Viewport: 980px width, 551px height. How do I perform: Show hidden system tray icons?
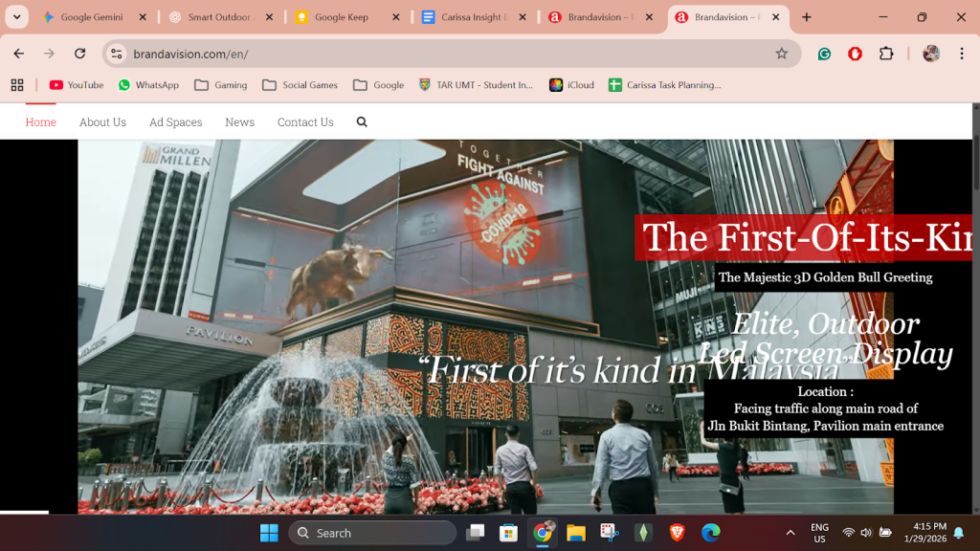coord(790,533)
